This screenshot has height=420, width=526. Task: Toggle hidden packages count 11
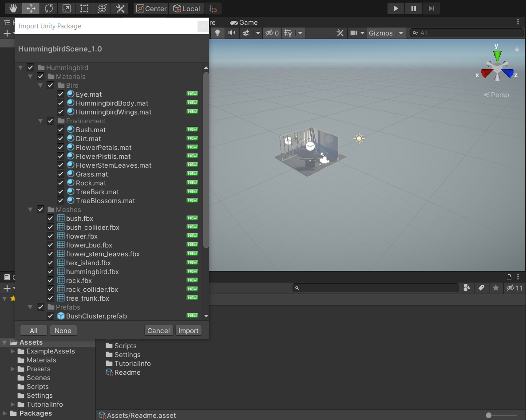[x=514, y=287]
